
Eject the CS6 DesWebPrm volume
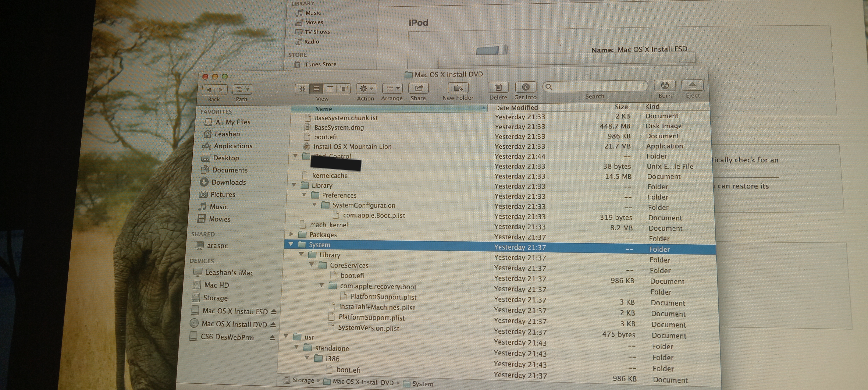click(272, 337)
